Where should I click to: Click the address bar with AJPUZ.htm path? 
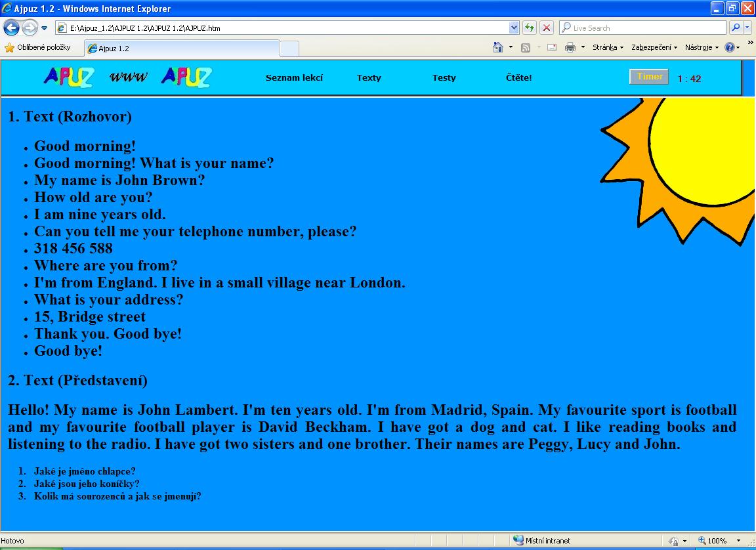tap(282, 28)
